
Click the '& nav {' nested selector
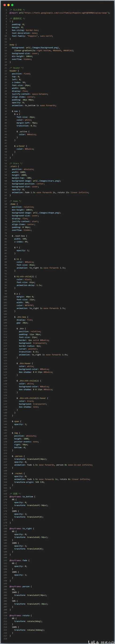[x=16, y=111]
